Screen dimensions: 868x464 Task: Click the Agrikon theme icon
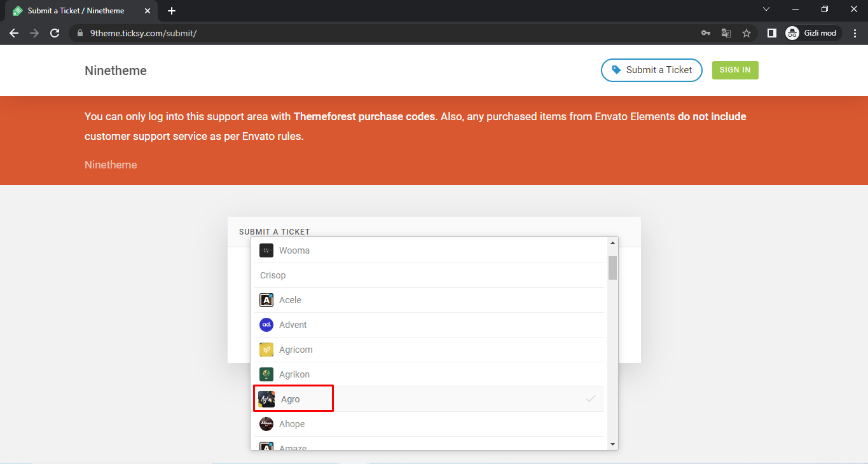point(266,374)
